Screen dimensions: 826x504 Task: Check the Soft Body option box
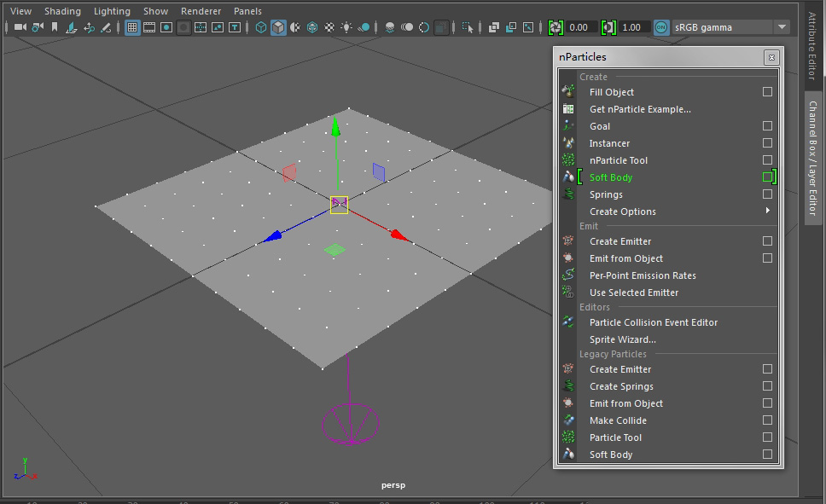[x=767, y=177]
